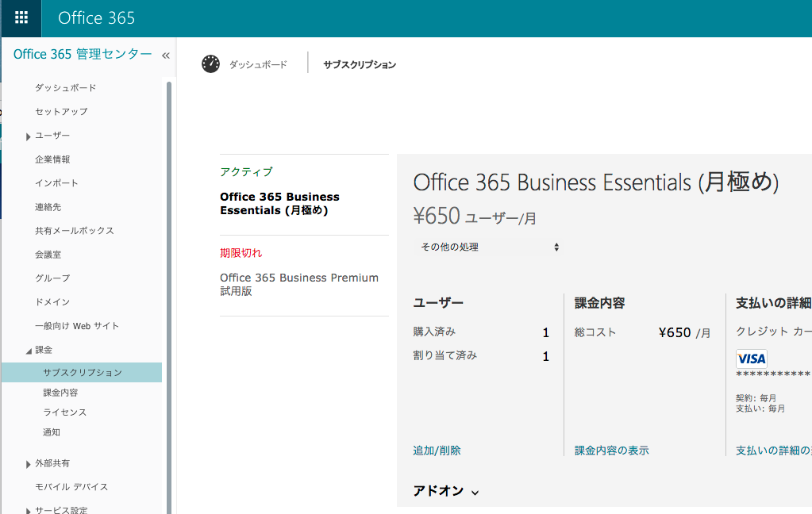This screenshot has width=812, height=514.
Task: Open 共有メールボックス in the sidebar
Action: [x=75, y=230]
